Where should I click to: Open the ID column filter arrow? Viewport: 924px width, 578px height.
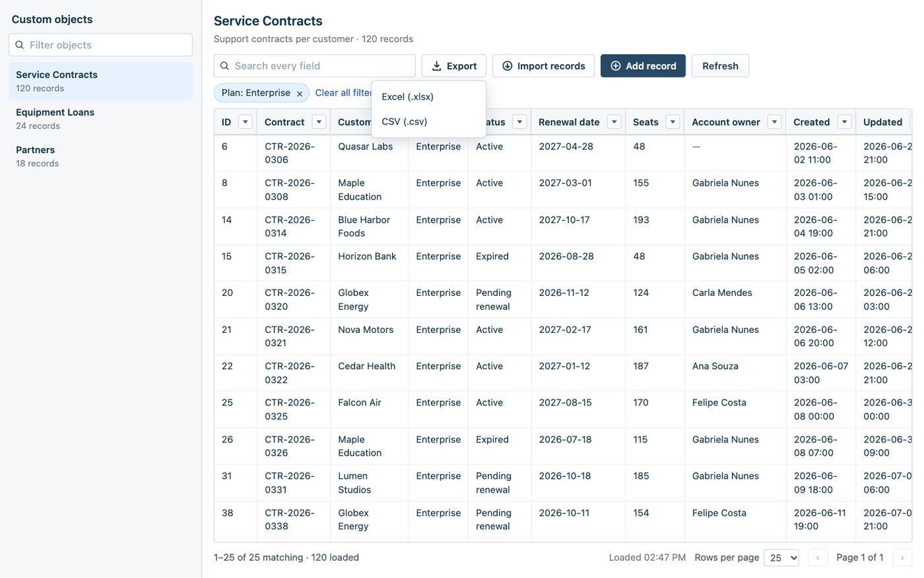(x=246, y=122)
